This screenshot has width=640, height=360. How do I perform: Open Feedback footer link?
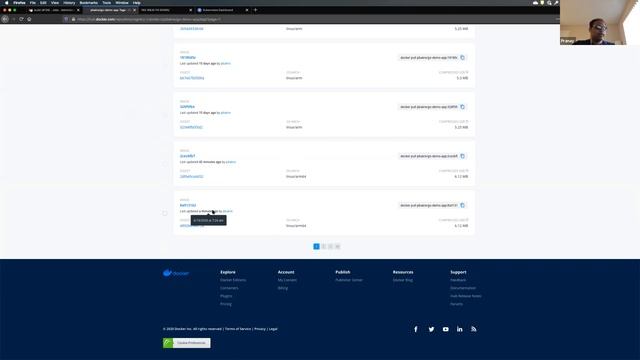458,280
